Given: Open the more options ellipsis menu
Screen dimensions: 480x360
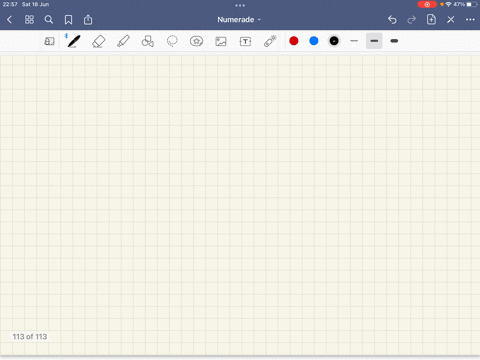Looking at the screenshot, I should click(x=470, y=20).
